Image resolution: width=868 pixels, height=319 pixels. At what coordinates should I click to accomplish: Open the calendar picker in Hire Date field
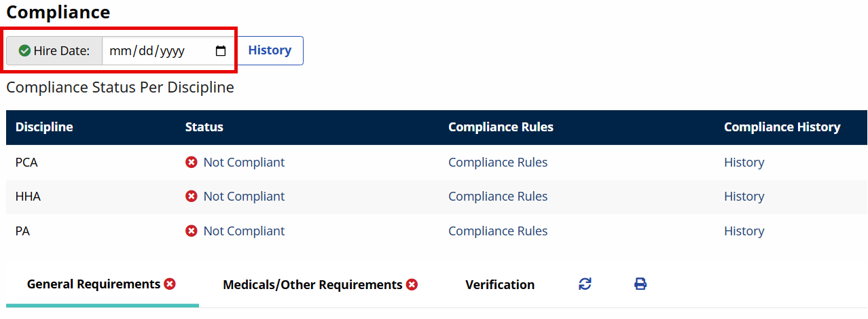(221, 51)
